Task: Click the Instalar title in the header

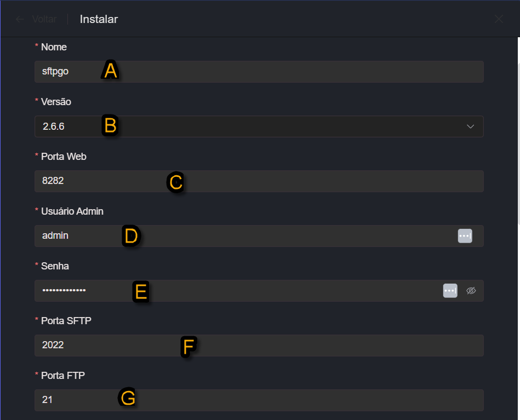Action: pyautogui.click(x=99, y=19)
